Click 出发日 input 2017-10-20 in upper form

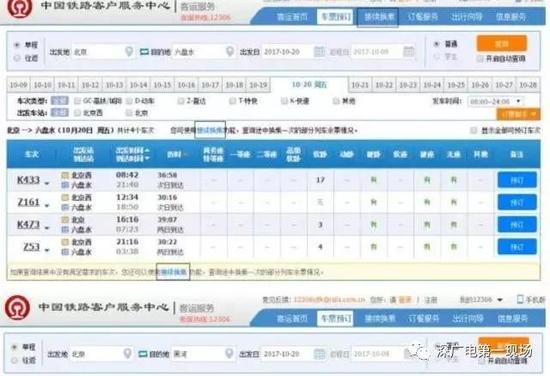click(294, 52)
